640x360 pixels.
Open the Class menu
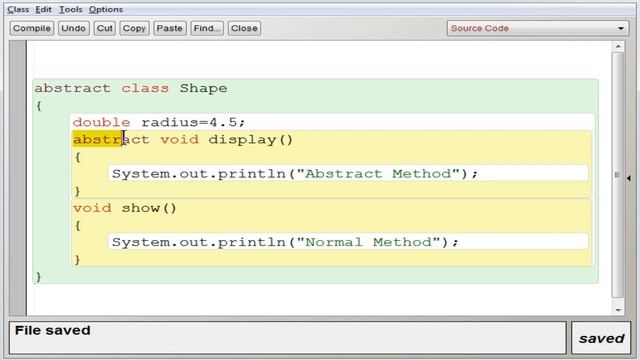[18, 9]
